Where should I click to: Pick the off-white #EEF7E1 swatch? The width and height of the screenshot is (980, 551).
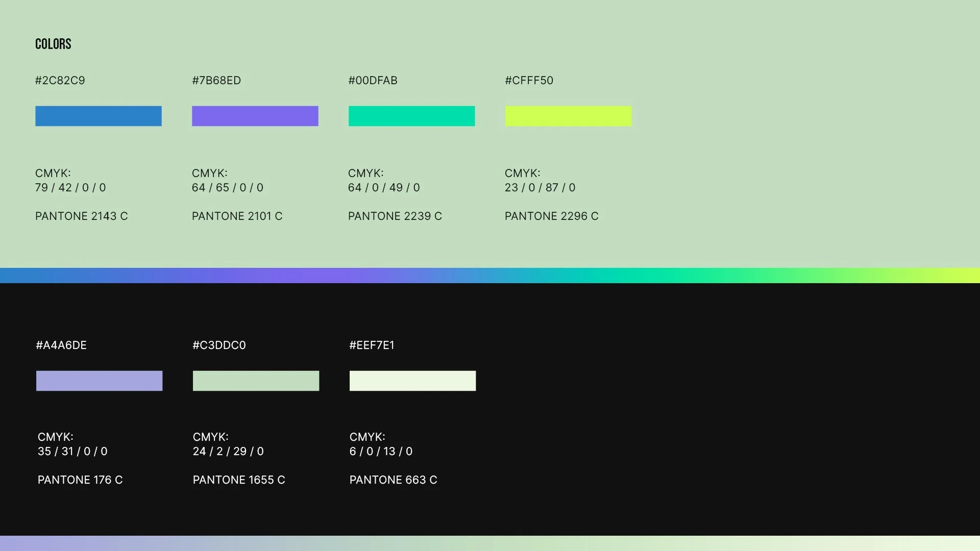click(412, 381)
